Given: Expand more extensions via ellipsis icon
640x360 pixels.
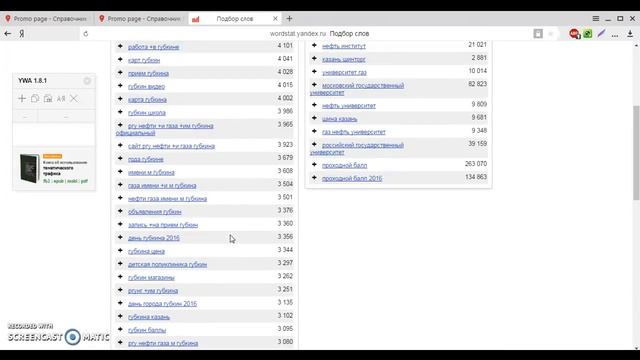Looking at the screenshot, I should [x=615, y=36].
